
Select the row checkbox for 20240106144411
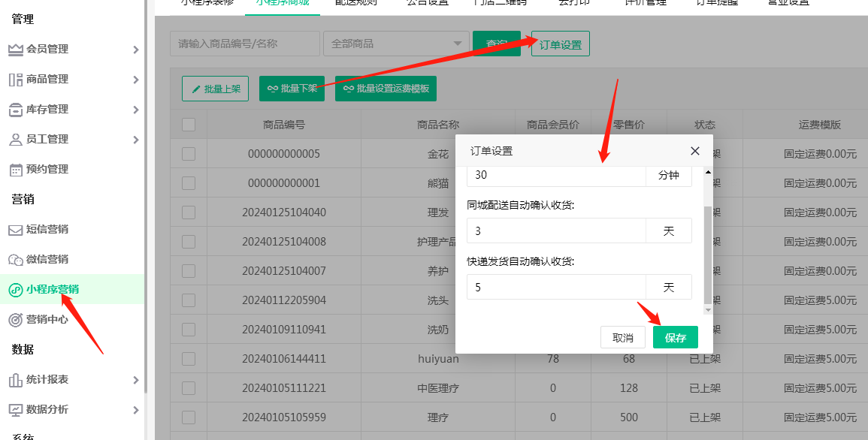click(x=189, y=359)
